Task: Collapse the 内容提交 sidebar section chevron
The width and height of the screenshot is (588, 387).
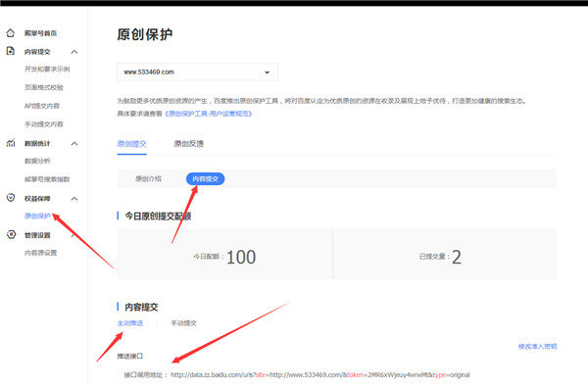Action: pyautogui.click(x=74, y=52)
